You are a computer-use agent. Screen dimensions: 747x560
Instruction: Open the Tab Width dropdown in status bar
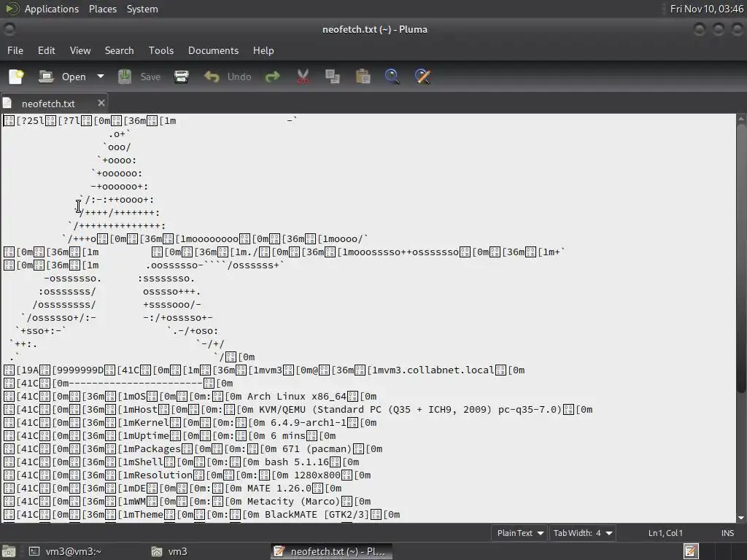coord(582,533)
